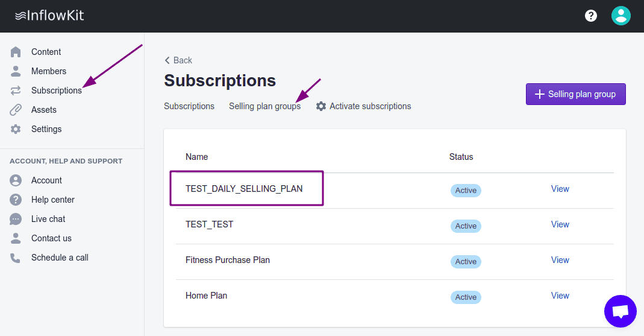This screenshot has height=336, width=644.
Task: Click the Content home icon in sidebar
Action: (x=16, y=52)
